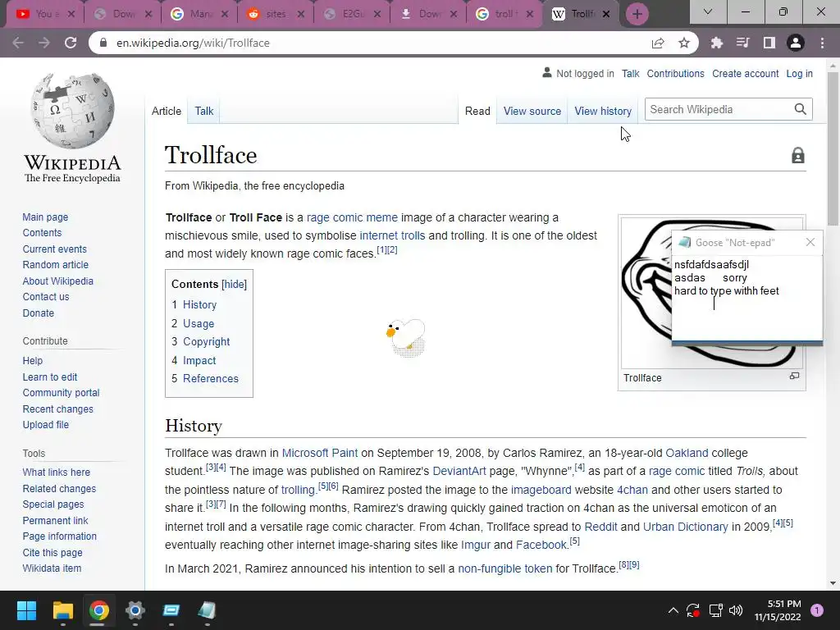This screenshot has width=840, height=630.
Task: Click the address bar URL
Action: tap(193, 43)
